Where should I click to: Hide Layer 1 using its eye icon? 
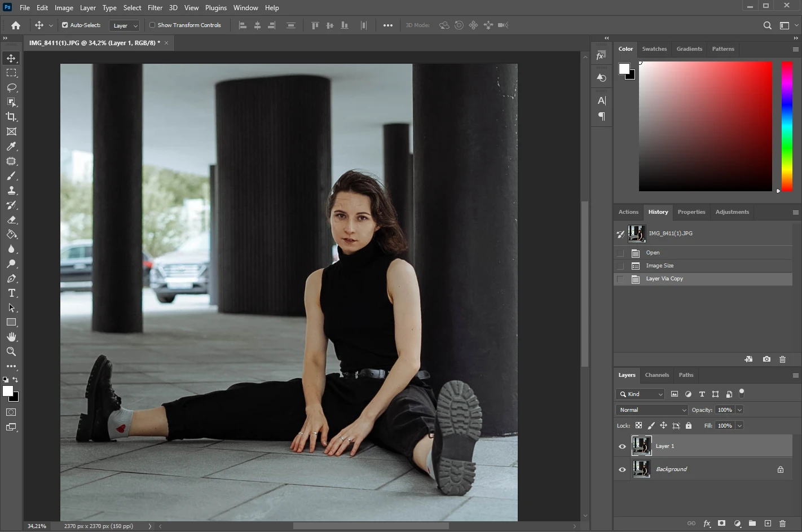622,446
